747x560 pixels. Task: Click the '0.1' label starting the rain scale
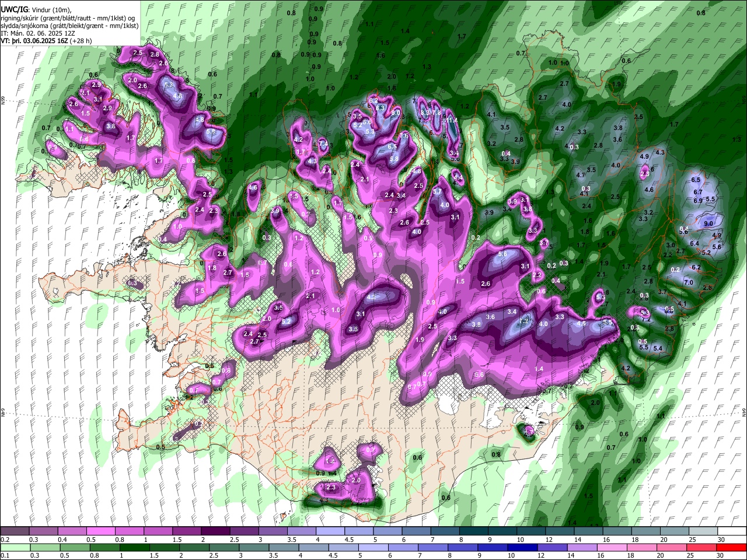pyautogui.click(x=5, y=556)
